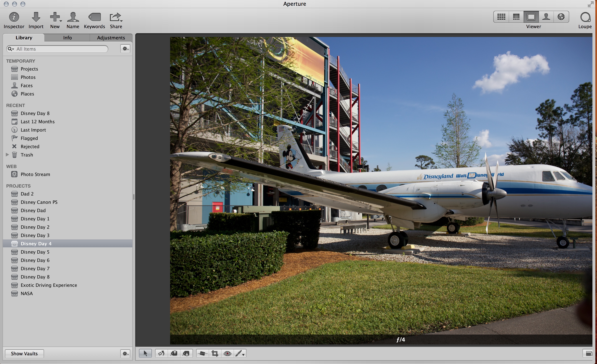Expand the Trash disclosure triangle

7,155
